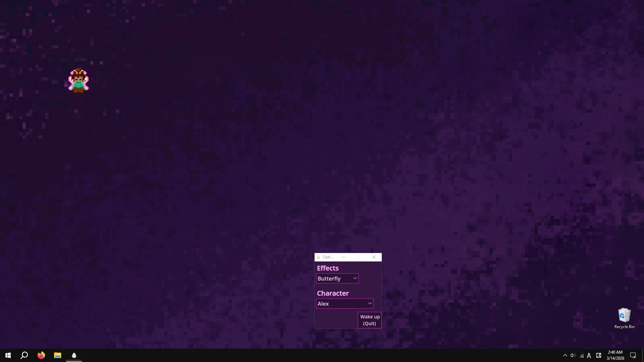
Task: Click the IME mode J icon
Action: tap(598, 355)
